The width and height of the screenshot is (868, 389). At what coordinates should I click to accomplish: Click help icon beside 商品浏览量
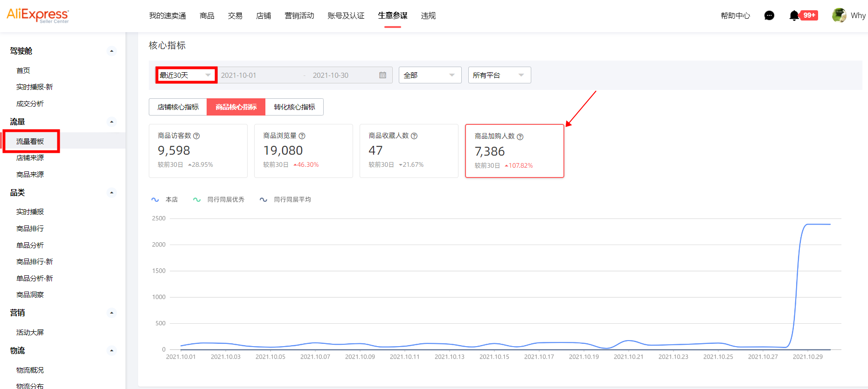click(x=302, y=136)
